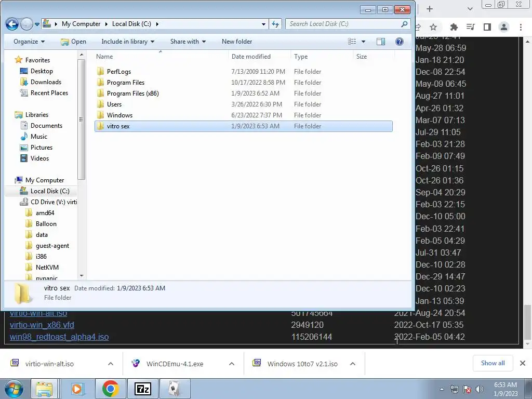Viewport: 532px width, 399px height.
Task: Sort by the Date modified column header
Action: pyautogui.click(x=251, y=56)
